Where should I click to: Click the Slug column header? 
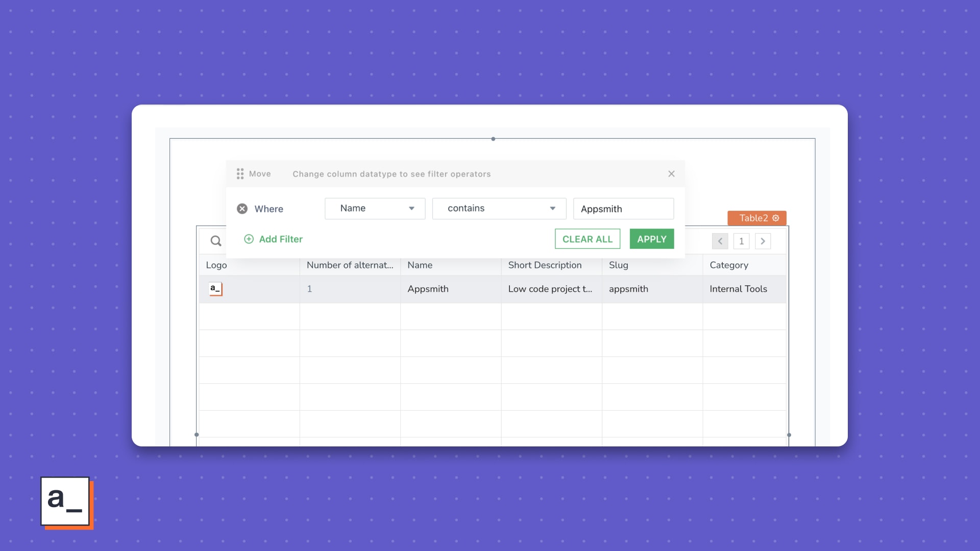pyautogui.click(x=618, y=265)
